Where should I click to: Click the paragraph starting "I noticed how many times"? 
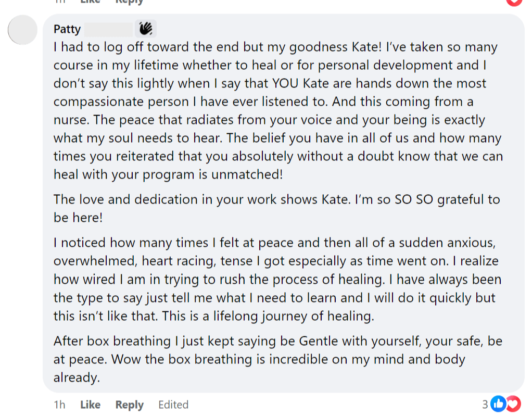[276, 279]
